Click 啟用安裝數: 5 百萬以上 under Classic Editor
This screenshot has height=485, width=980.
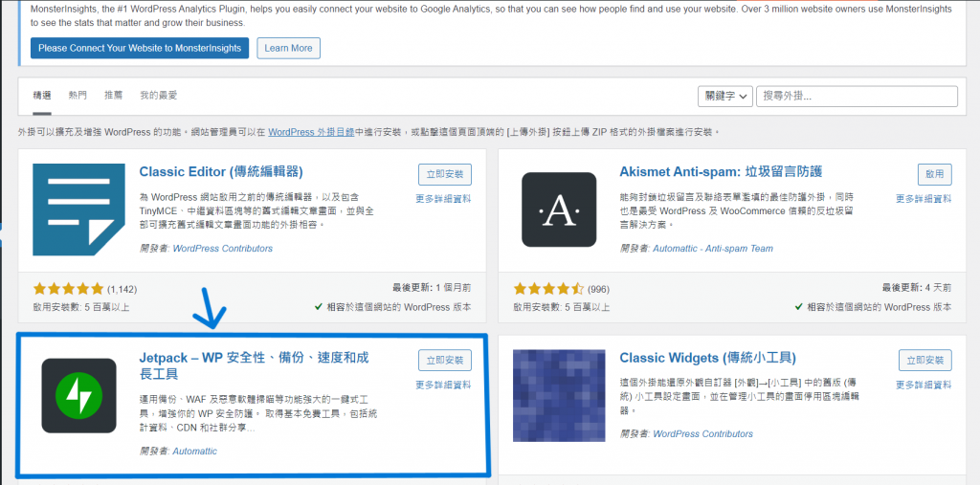pos(81,307)
